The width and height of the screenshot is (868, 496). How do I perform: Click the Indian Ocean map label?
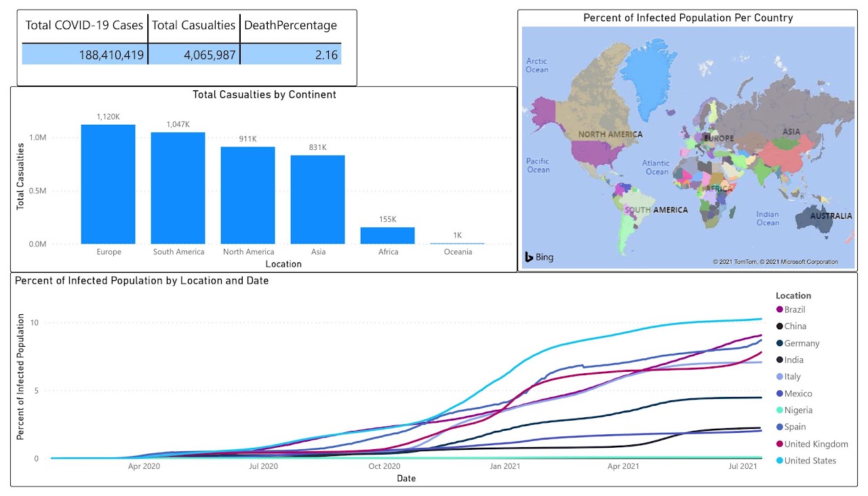click(x=768, y=218)
